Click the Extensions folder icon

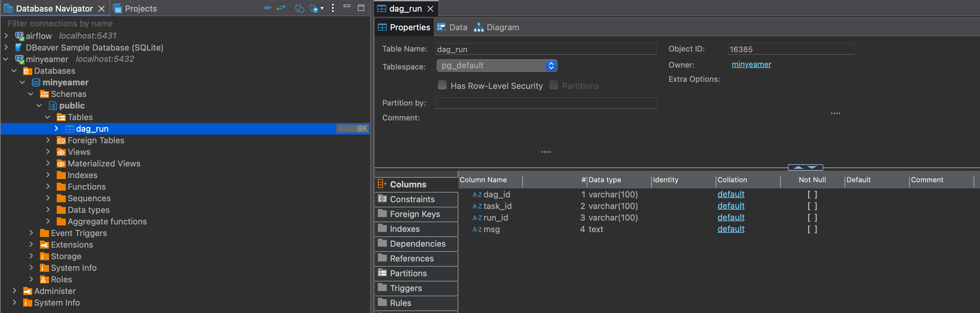coord(44,245)
